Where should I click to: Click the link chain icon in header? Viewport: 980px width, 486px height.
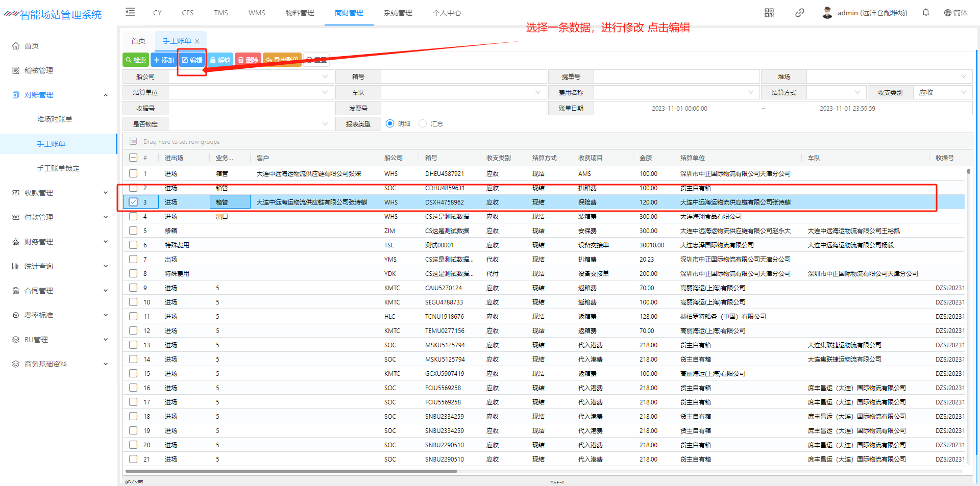800,13
